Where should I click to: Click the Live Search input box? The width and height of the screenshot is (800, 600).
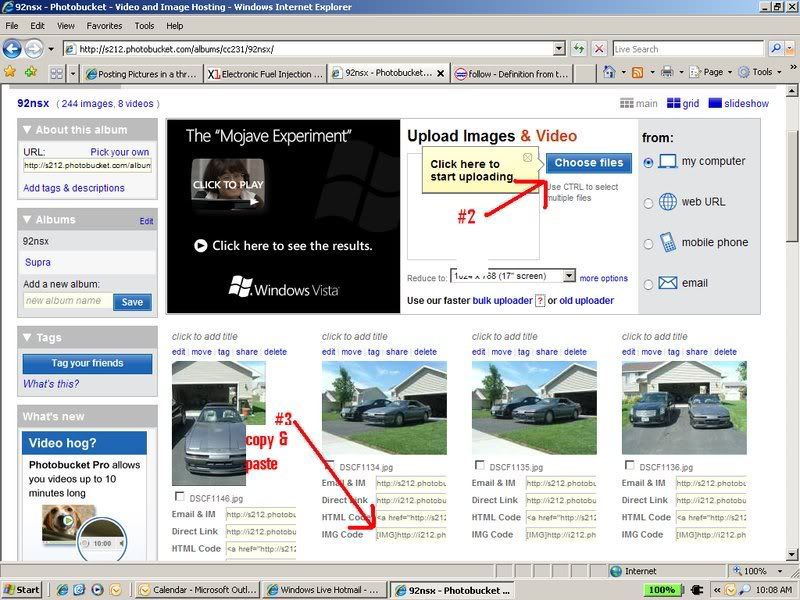[x=688, y=49]
